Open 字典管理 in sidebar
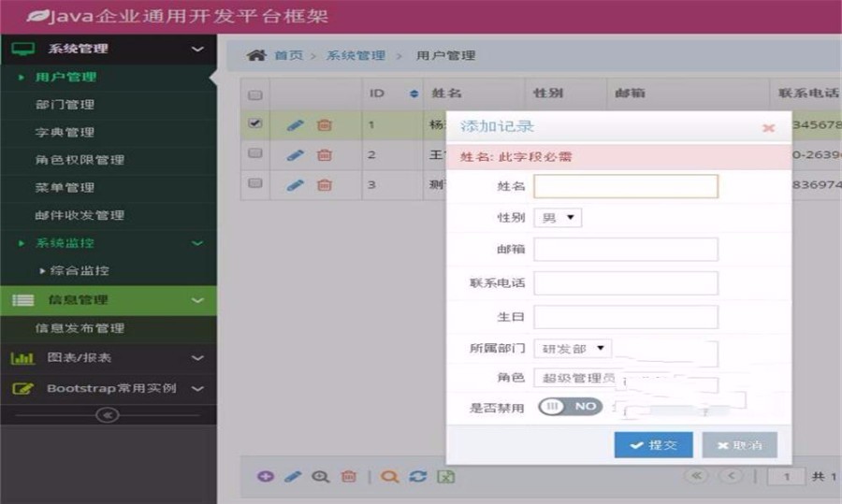 pos(65,132)
